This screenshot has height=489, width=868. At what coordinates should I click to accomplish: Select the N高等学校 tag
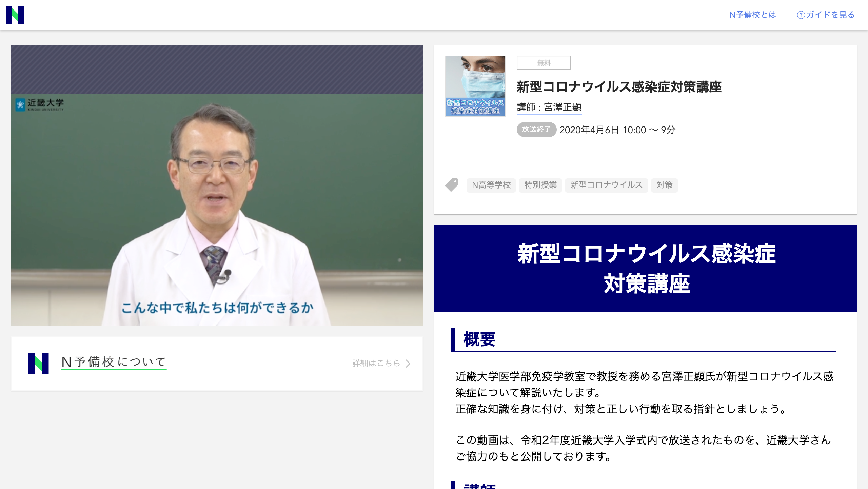[491, 185]
